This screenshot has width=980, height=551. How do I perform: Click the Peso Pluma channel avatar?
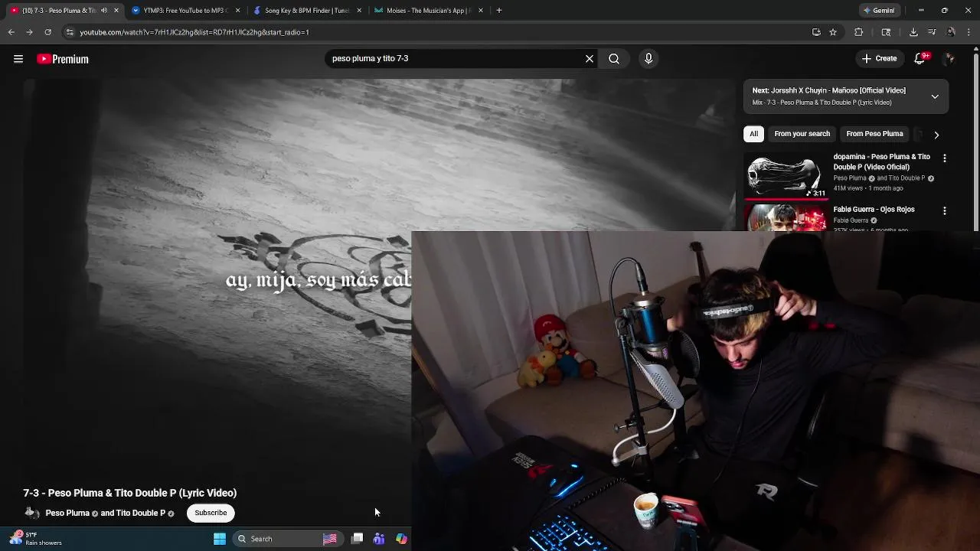tap(31, 513)
